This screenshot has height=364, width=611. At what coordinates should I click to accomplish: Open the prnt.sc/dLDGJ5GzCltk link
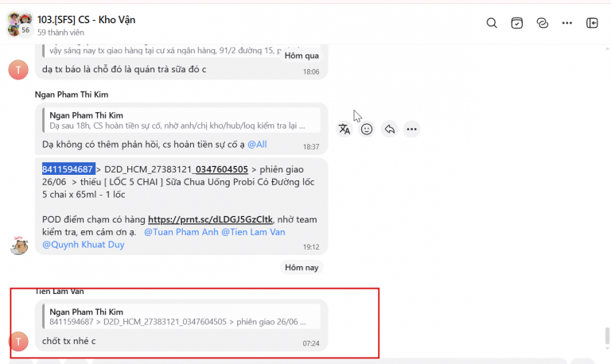(210, 219)
